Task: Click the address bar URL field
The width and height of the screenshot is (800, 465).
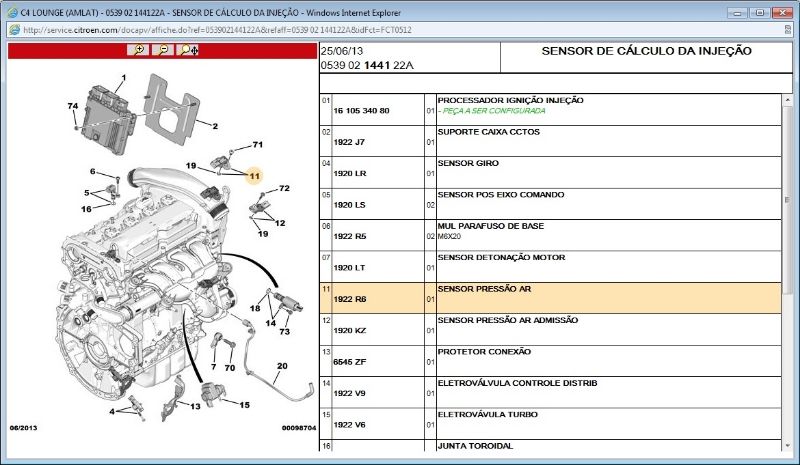Action: 398,30
